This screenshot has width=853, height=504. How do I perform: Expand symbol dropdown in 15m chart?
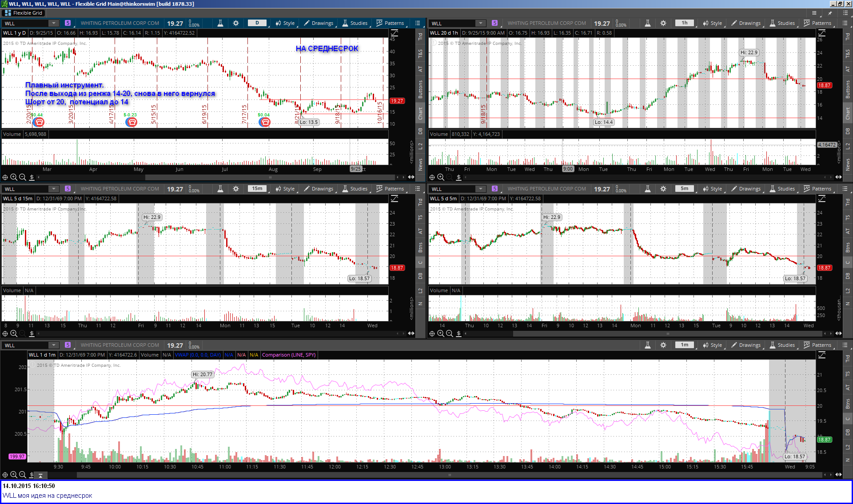[53, 189]
